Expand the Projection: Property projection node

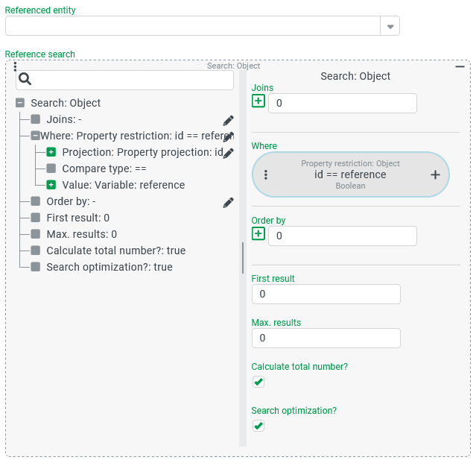tap(51, 152)
